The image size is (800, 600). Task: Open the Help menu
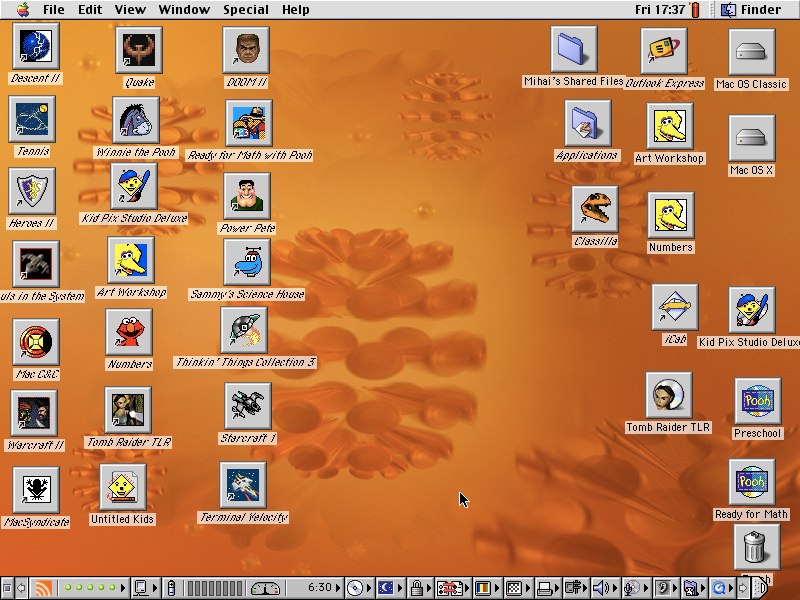[x=295, y=10]
